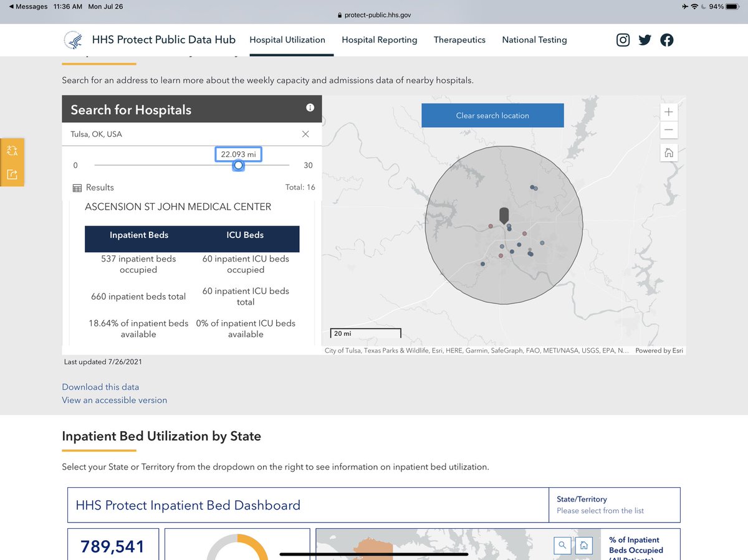Click '660 inpatient beds total' cell

point(138,297)
